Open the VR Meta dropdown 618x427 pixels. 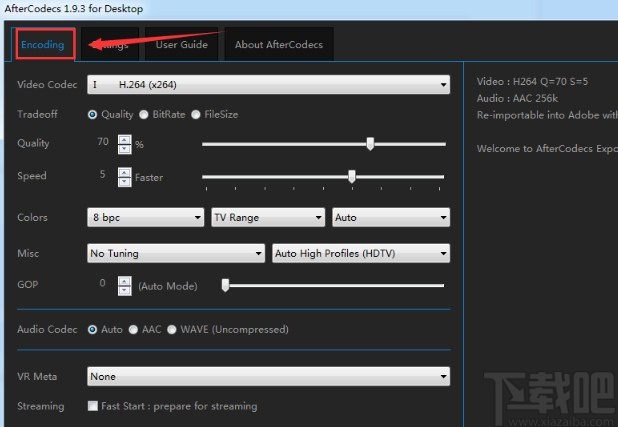point(268,377)
